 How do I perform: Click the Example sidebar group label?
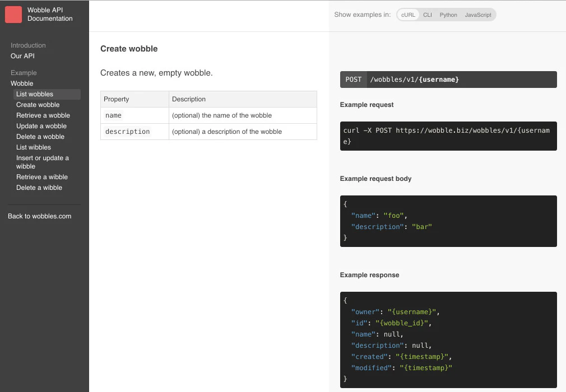point(24,73)
